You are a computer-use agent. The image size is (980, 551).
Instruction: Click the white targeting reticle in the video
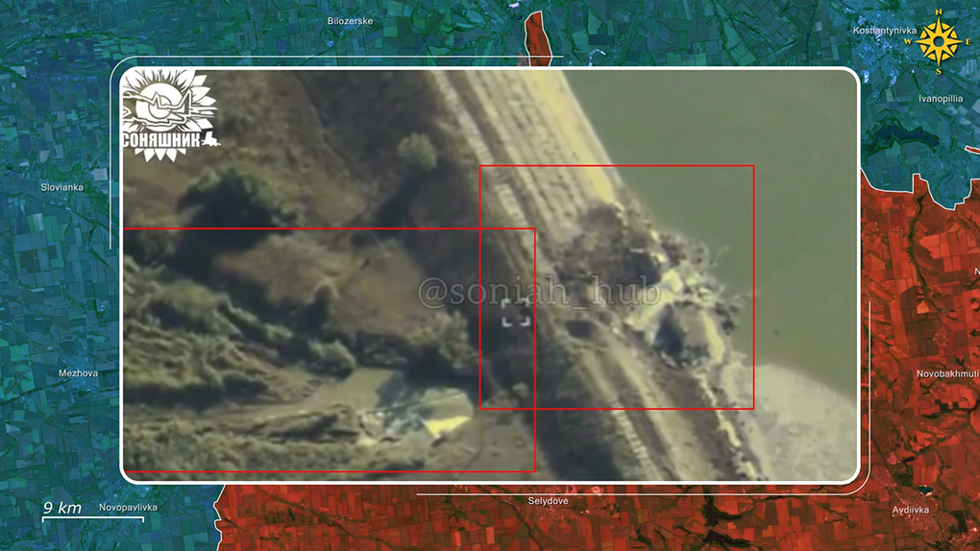[516, 312]
